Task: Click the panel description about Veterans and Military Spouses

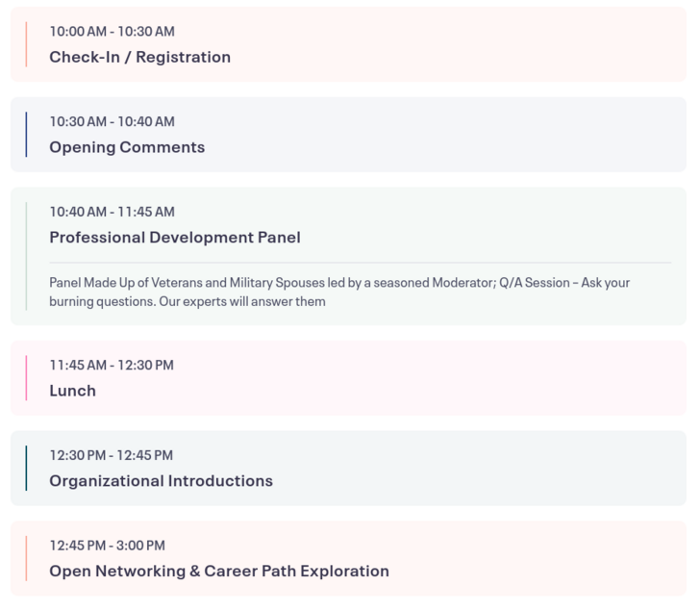Action: (x=339, y=293)
